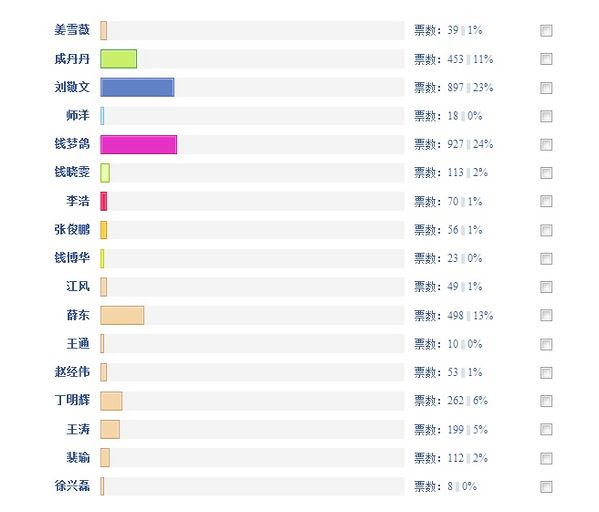Select the checkbox for 钱晓雯
The image size is (599, 512).
pos(546,173)
